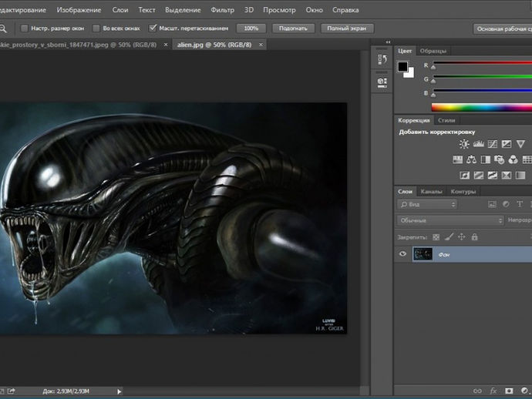This screenshot has height=399, width=532.
Task: Open the blend mode 'Обычные' dropdown
Action: 450,220
